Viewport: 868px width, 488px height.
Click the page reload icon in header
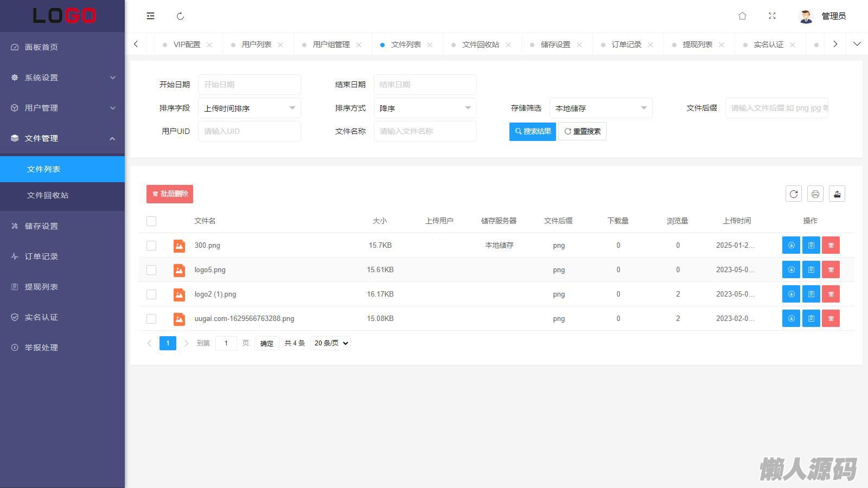tap(180, 16)
